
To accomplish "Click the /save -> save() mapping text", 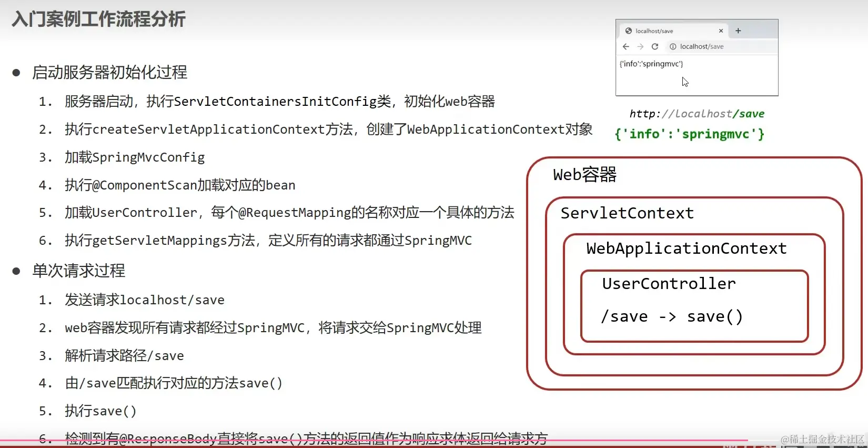I will (x=672, y=317).
